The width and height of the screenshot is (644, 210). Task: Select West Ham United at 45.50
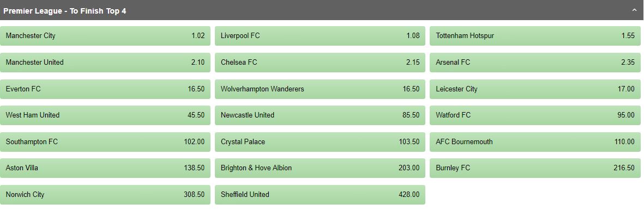tap(105, 115)
